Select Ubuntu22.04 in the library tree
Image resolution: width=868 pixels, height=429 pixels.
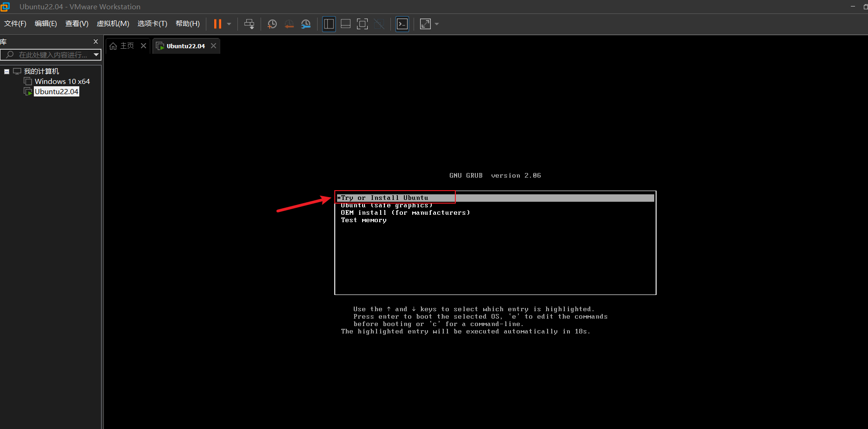pos(57,92)
